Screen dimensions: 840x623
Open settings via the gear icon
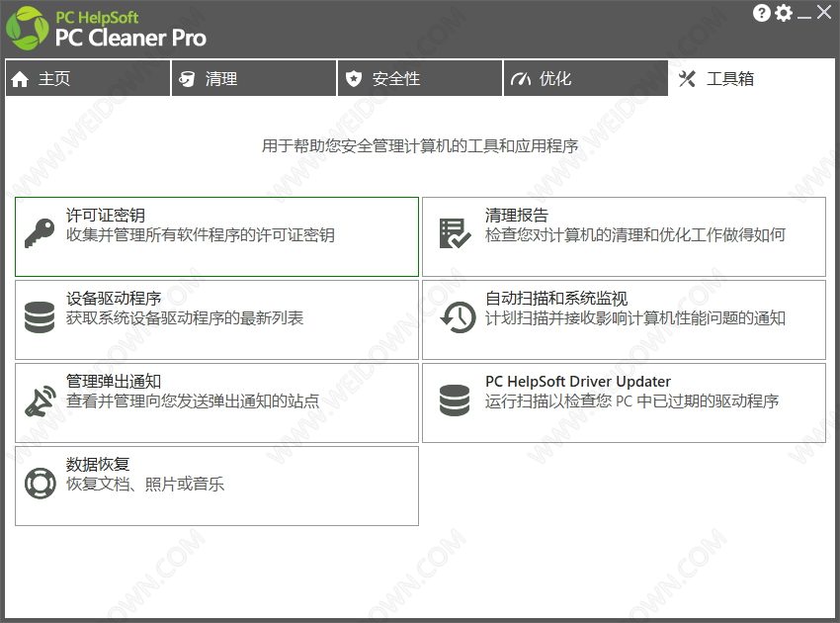click(784, 13)
